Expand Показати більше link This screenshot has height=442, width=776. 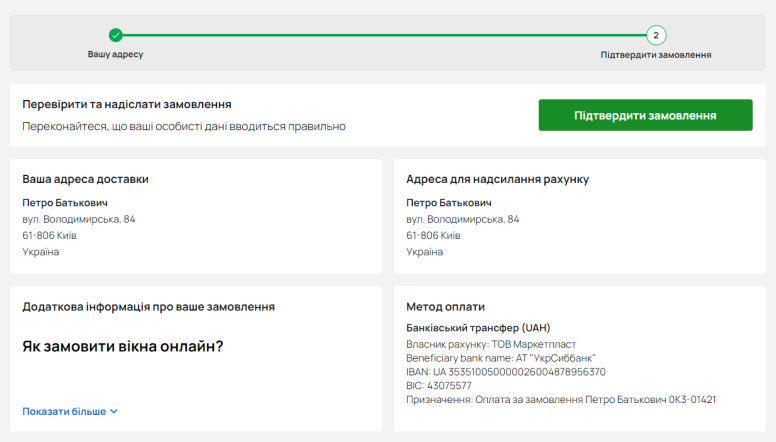point(70,411)
